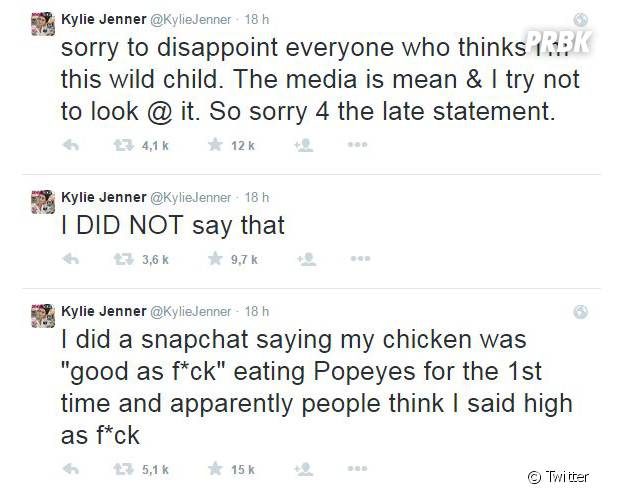Reply to the Popeyes snapchat tweet
Image resolution: width=624 pixels, height=492 pixels.
point(71,469)
